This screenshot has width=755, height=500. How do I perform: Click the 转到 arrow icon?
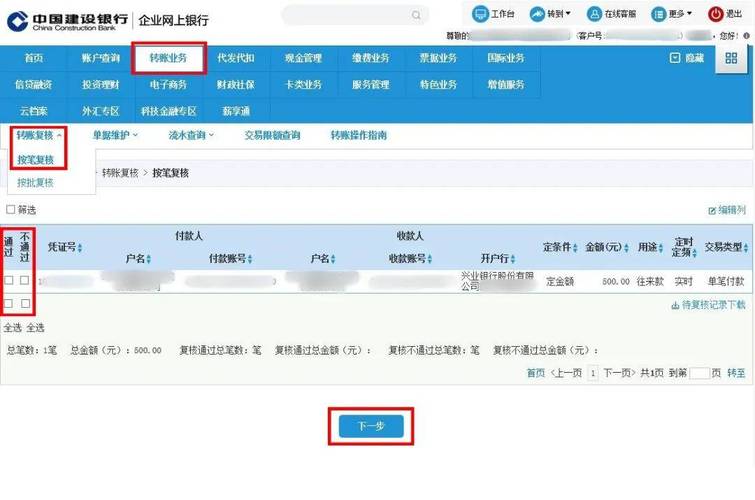(x=537, y=14)
